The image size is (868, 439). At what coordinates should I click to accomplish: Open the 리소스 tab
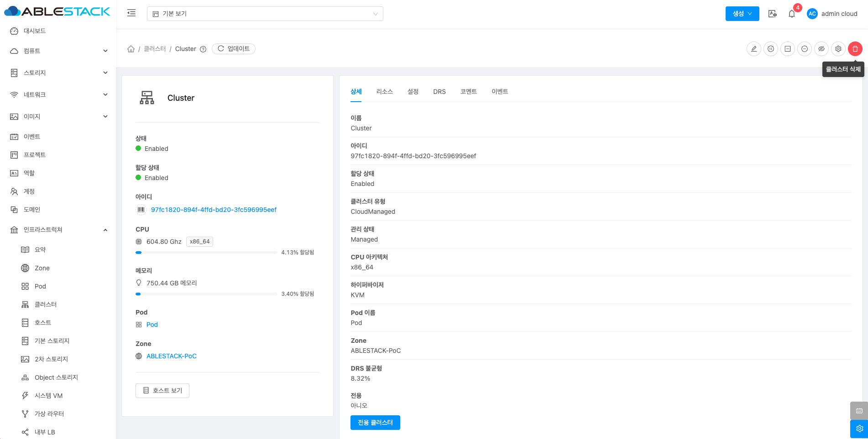pyautogui.click(x=384, y=92)
